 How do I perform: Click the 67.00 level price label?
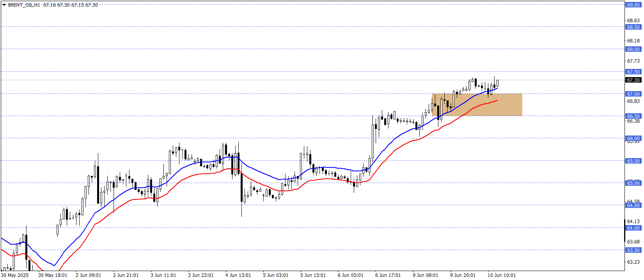[633, 94]
